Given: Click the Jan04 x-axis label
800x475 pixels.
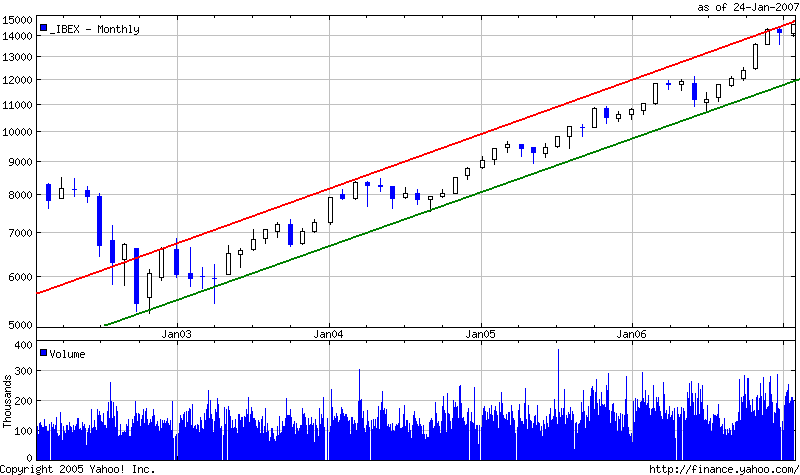Looking at the screenshot, I should [x=328, y=334].
